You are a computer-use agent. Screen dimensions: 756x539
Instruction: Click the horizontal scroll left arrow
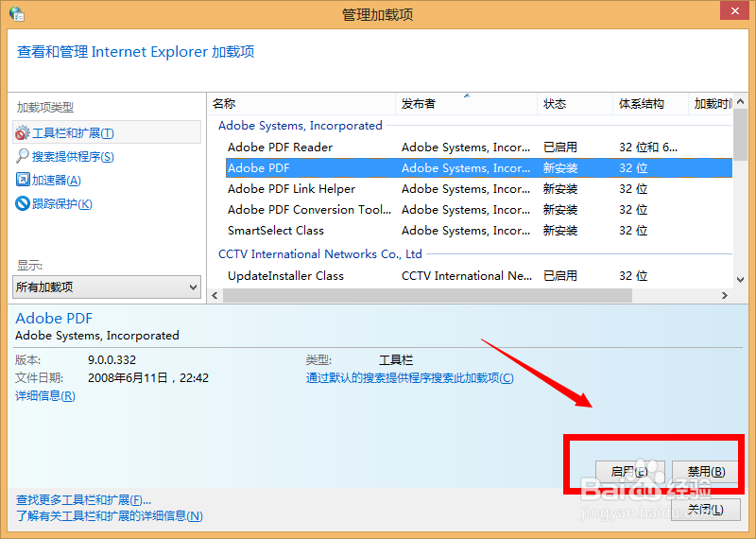pos(215,295)
